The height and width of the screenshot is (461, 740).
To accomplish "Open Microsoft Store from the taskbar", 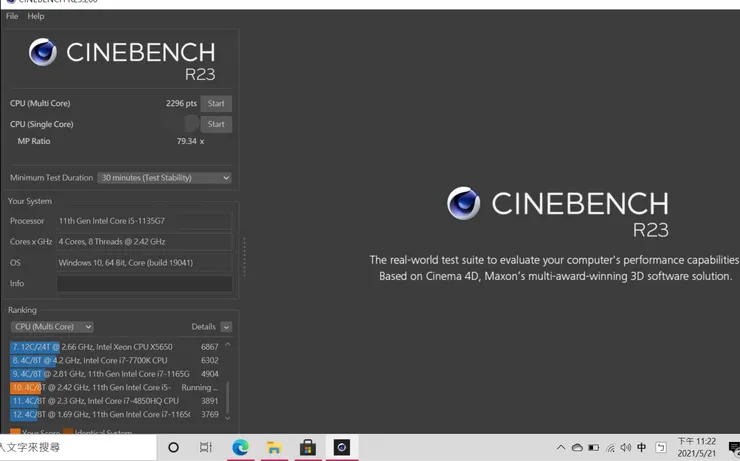I will [x=308, y=447].
